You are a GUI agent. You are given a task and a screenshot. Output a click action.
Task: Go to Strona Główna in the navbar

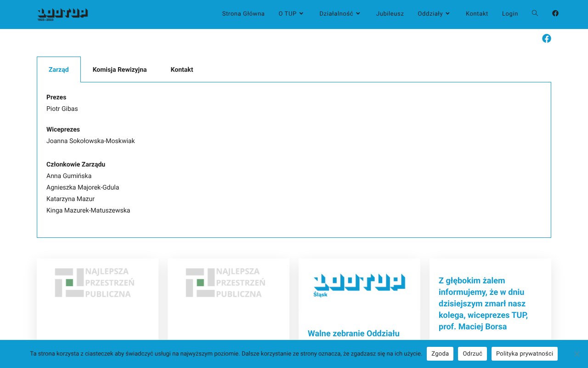click(243, 13)
